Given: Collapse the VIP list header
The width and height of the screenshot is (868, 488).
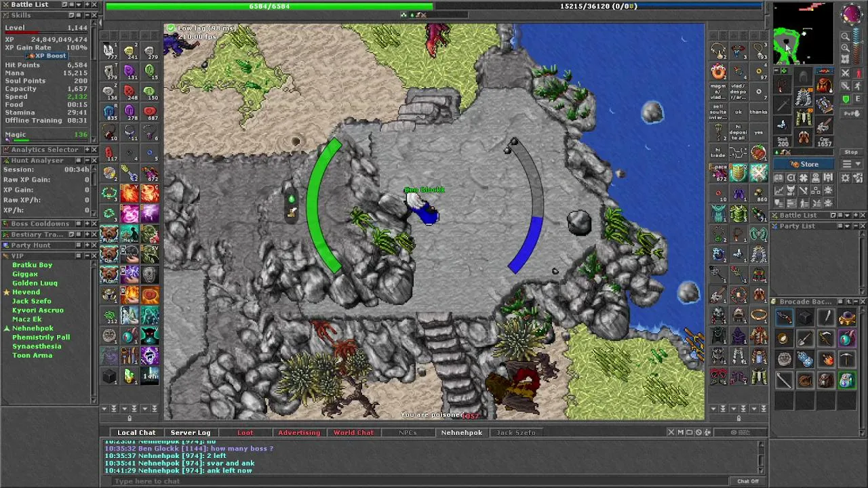Looking at the screenshot, I should (x=87, y=256).
